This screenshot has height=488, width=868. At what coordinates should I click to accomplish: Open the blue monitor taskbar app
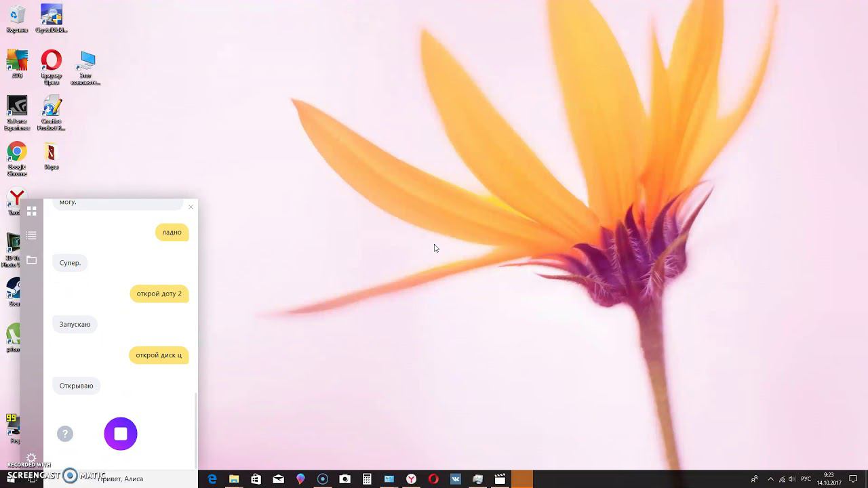tap(389, 479)
